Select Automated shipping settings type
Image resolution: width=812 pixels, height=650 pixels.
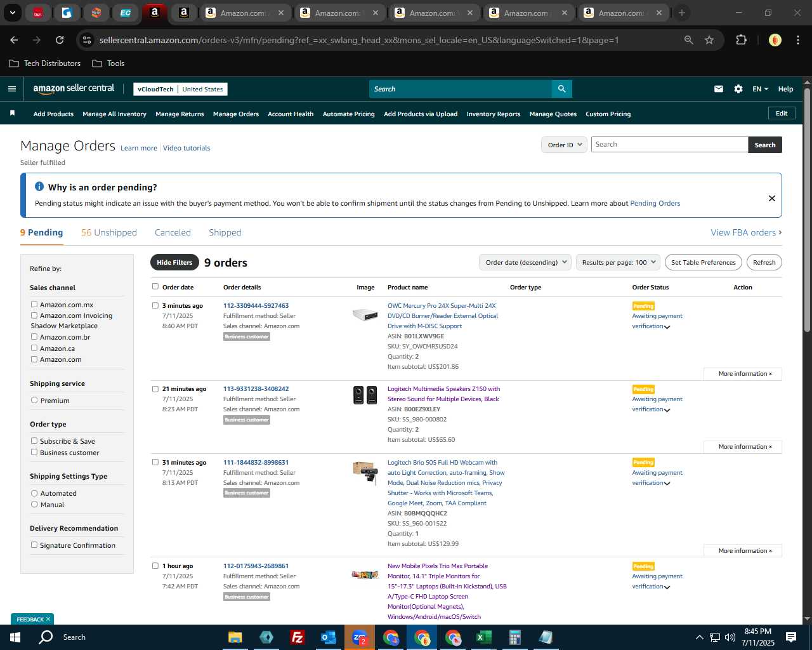[x=34, y=493]
